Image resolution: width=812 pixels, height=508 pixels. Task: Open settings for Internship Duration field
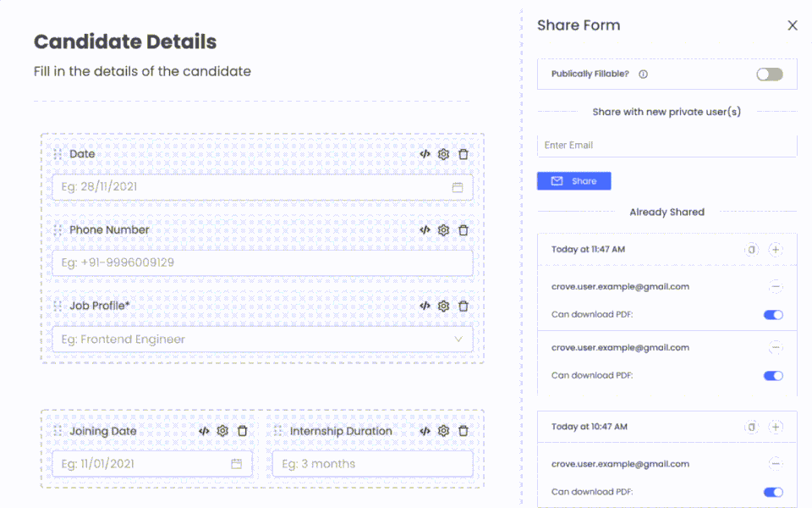pyautogui.click(x=443, y=431)
